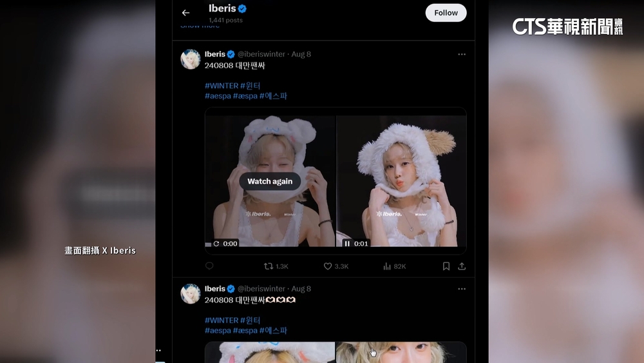Open profile avatar of the first post
This screenshot has height=363, width=644.
click(x=191, y=59)
